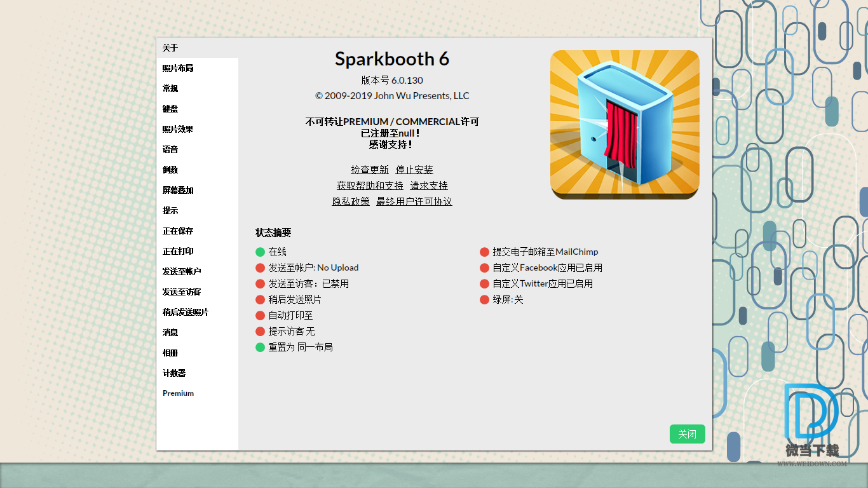This screenshot has height=488, width=868.
Task: Click red status dot for 稍后发送照片
Action: click(260, 300)
